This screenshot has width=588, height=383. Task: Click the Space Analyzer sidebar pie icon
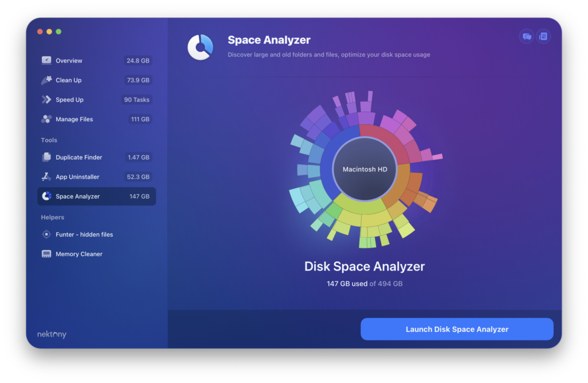point(47,196)
